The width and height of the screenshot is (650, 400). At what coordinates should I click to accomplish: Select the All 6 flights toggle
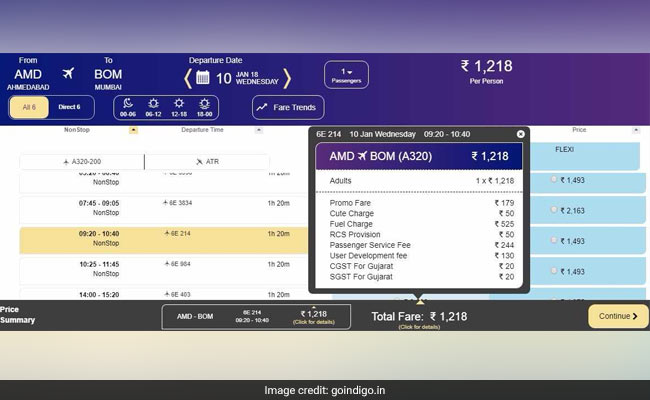(x=29, y=107)
